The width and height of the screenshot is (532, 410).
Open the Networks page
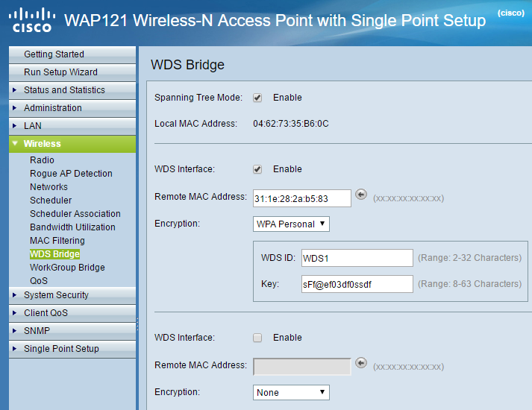(x=48, y=187)
